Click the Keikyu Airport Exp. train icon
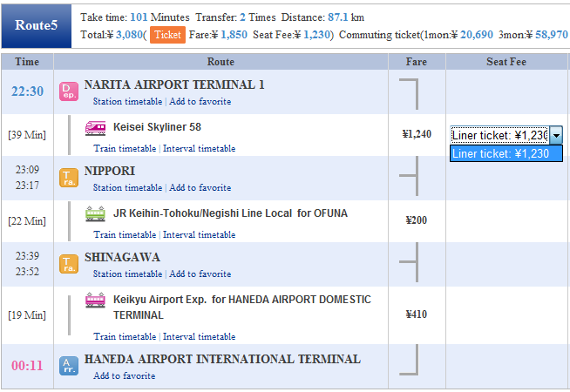Image resolution: width=570 pixels, height=392 pixels. [x=96, y=301]
